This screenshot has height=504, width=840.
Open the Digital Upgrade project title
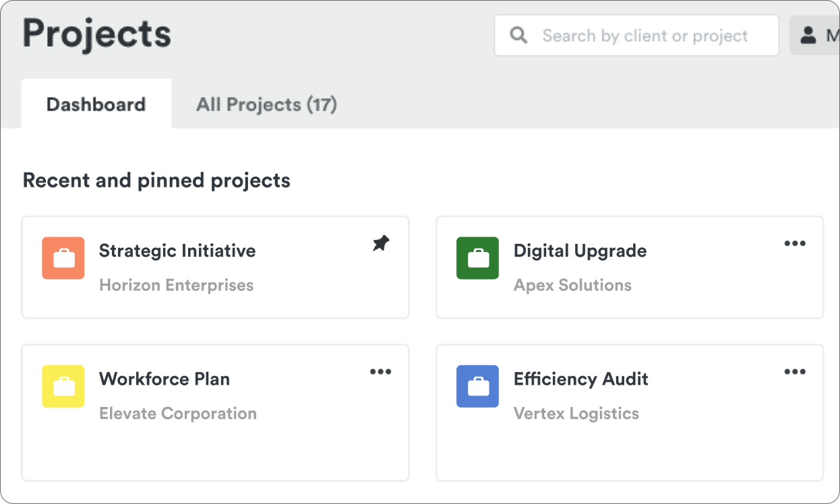pos(580,251)
